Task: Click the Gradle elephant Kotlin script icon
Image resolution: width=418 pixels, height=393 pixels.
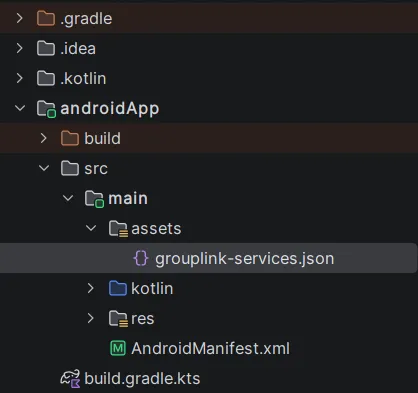Action: point(70,379)
